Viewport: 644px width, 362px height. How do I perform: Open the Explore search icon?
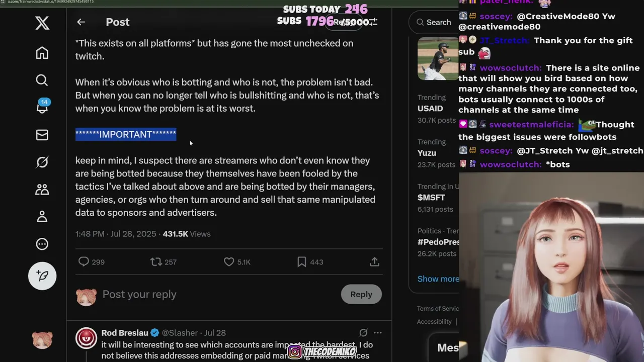pyautogui.click(x=42, y=80)
